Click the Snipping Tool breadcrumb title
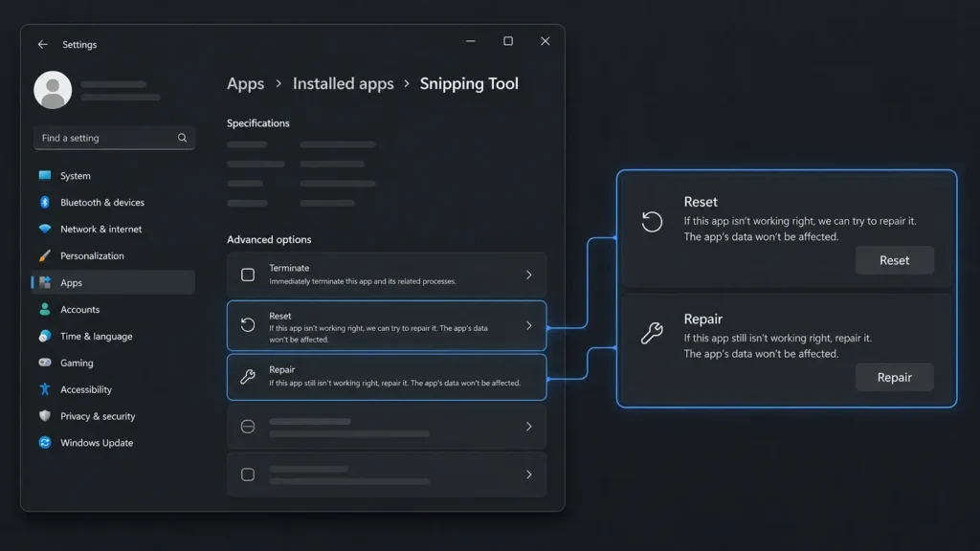Screen dimensions: 980x551 click(x=469, y=84)
